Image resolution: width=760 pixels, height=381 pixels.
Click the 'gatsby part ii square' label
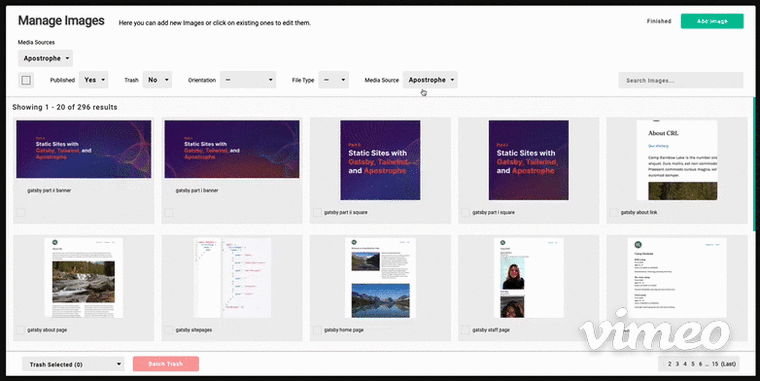pyautogui.click(x=346, y=212)
